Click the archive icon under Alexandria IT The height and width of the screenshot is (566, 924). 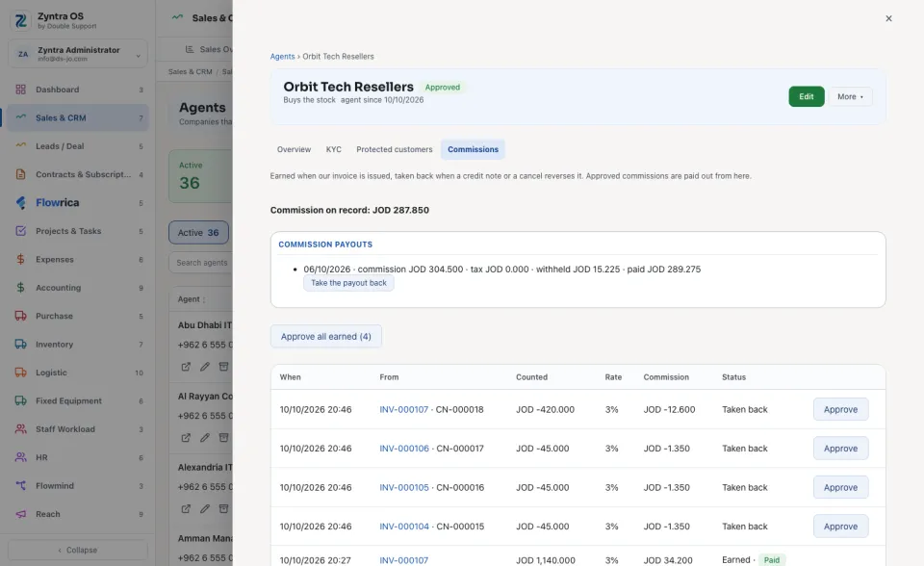click(x=223, y=508)
